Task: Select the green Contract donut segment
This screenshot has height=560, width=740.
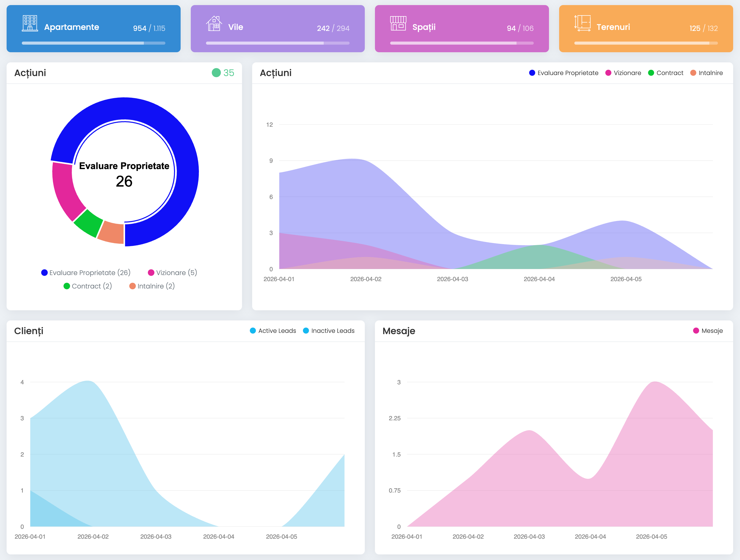Action: [x=89, y=223]
